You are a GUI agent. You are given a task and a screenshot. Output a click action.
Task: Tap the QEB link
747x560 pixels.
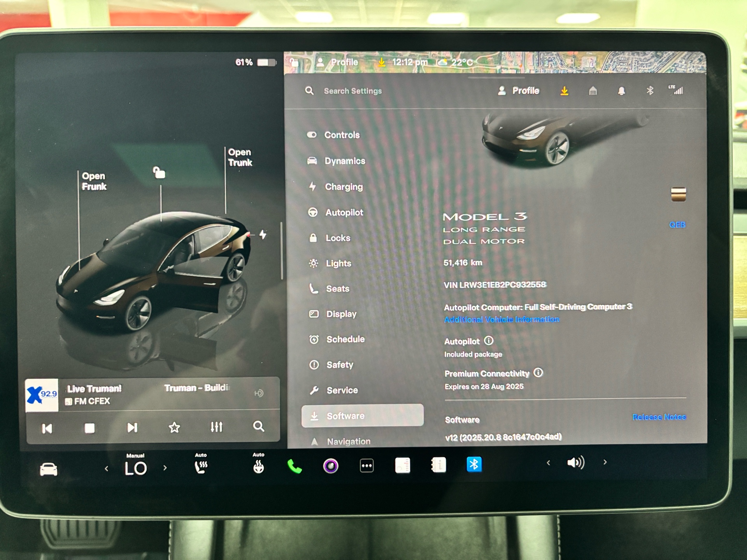677,224
